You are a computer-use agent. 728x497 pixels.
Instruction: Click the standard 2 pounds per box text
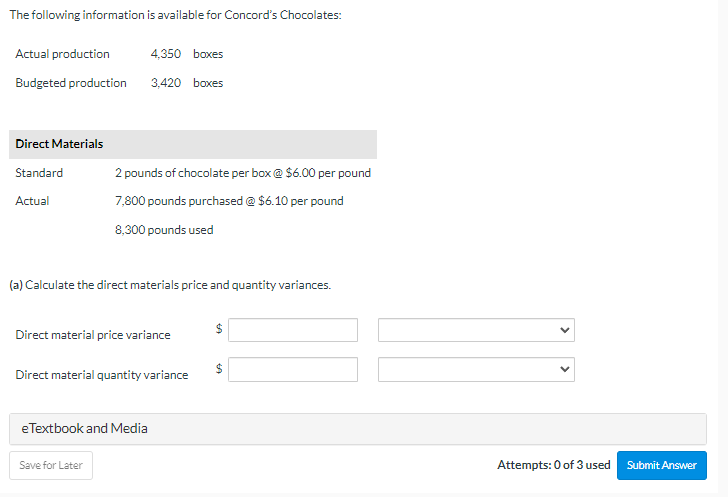tap(243, 173)
